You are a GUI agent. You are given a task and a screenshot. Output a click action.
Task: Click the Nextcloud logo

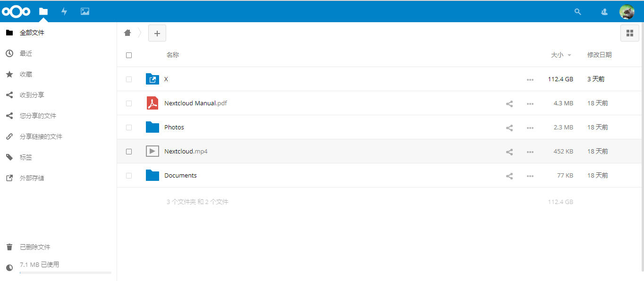16,11
